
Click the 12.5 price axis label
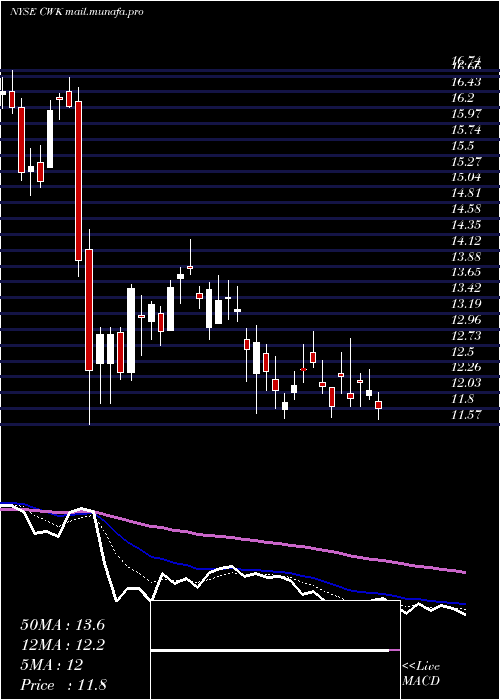pos(462,352)
